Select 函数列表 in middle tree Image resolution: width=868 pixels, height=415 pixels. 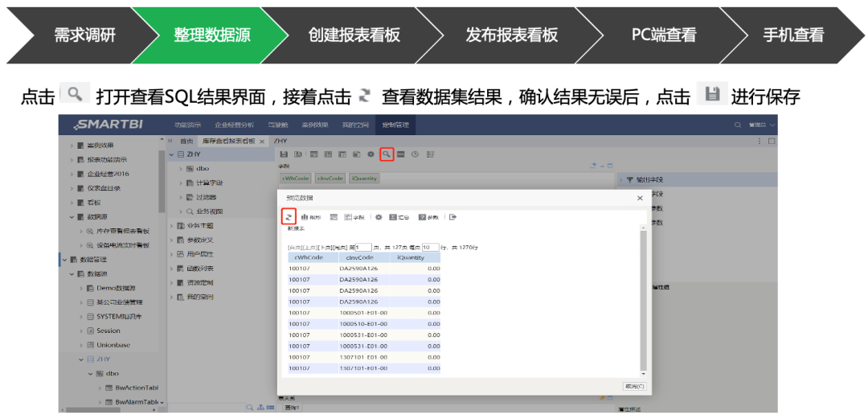coord(200,269)
